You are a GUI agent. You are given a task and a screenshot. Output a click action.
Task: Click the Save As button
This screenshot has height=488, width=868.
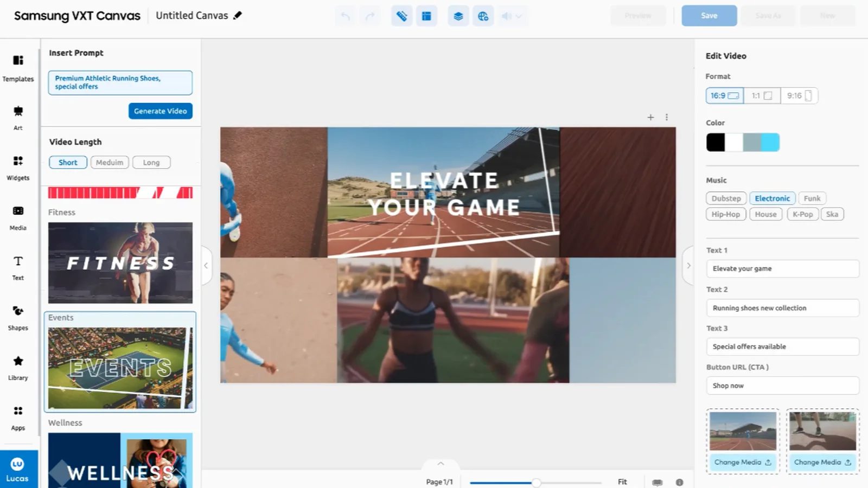click(768, 16)
